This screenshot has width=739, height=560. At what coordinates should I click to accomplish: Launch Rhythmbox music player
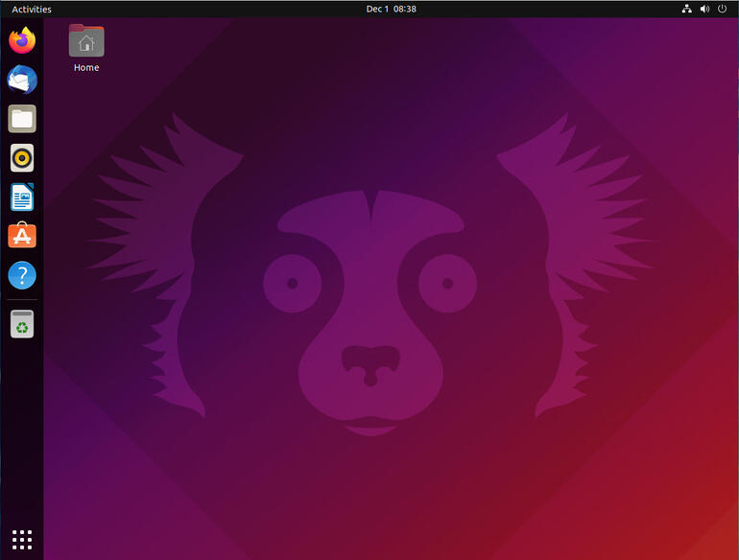coord(22,158)
